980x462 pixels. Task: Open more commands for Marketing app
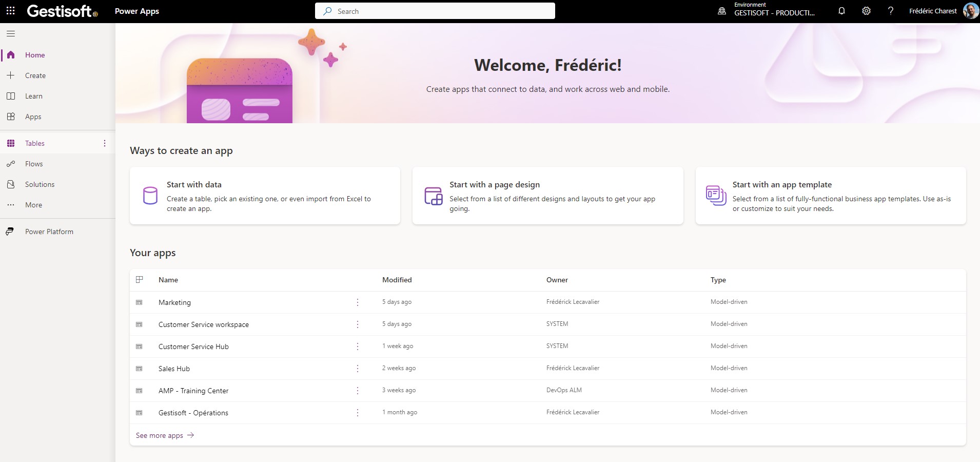point(358,302)
